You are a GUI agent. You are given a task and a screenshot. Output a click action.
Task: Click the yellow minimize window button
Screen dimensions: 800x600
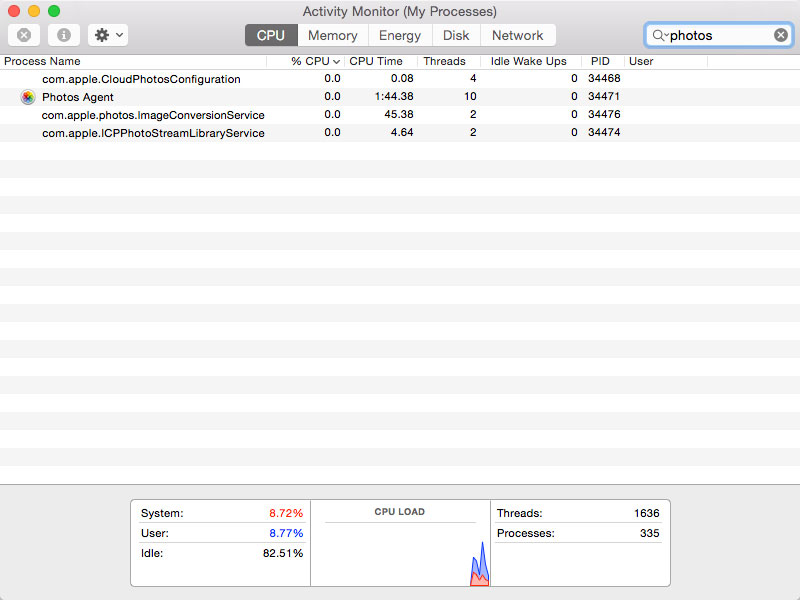point(34,11)
